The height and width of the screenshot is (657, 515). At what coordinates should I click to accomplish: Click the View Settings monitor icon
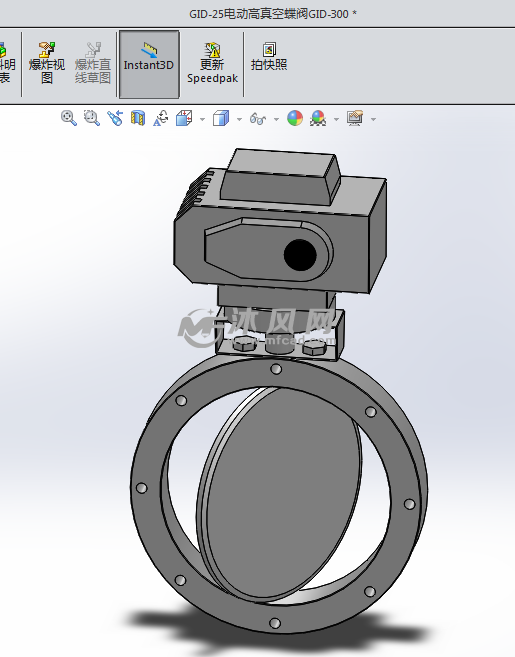[355, 118]
